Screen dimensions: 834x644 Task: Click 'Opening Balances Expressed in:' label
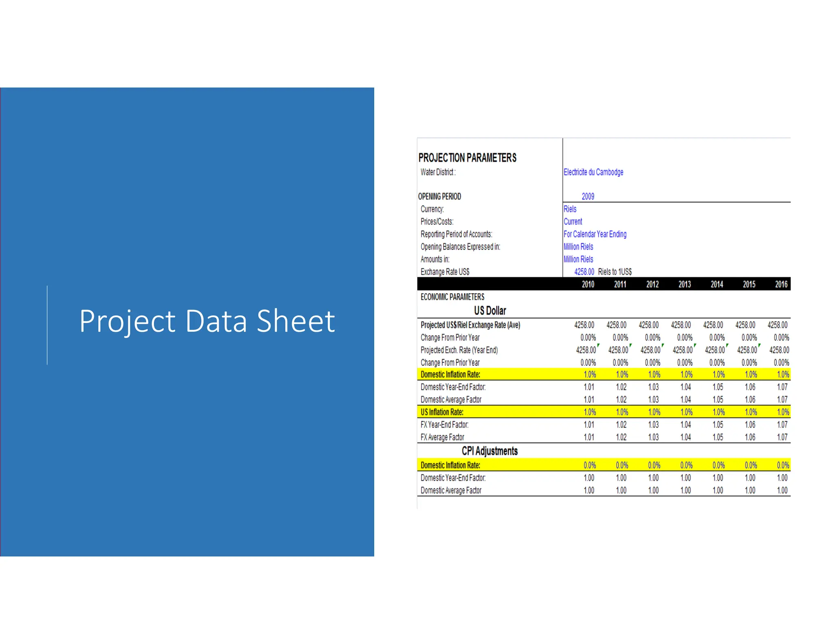pos(461,247)
